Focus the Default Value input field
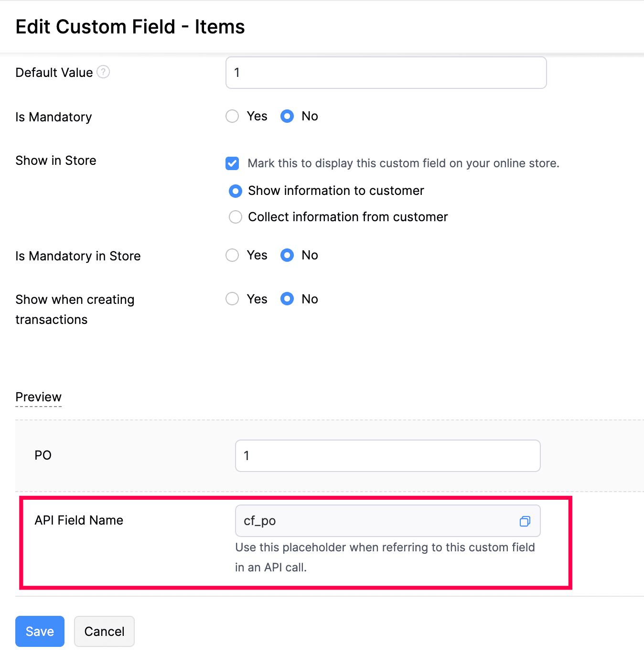Screen dimensions: 644x666 (x=386, y=73)
